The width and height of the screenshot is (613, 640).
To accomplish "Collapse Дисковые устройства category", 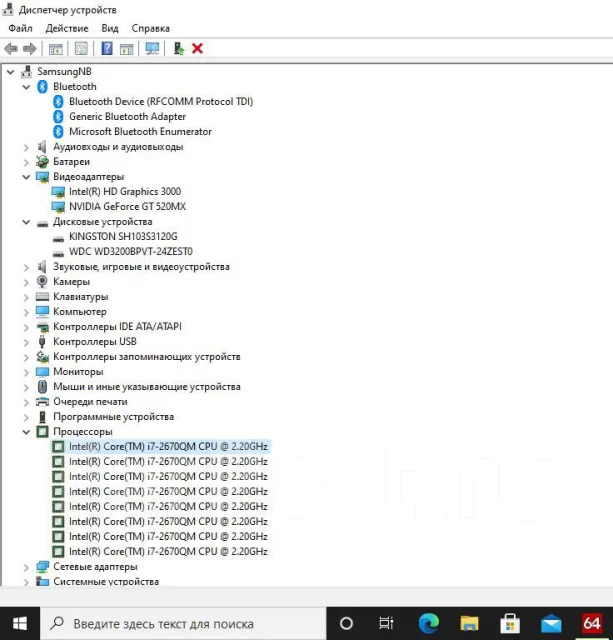I will 27,222.
